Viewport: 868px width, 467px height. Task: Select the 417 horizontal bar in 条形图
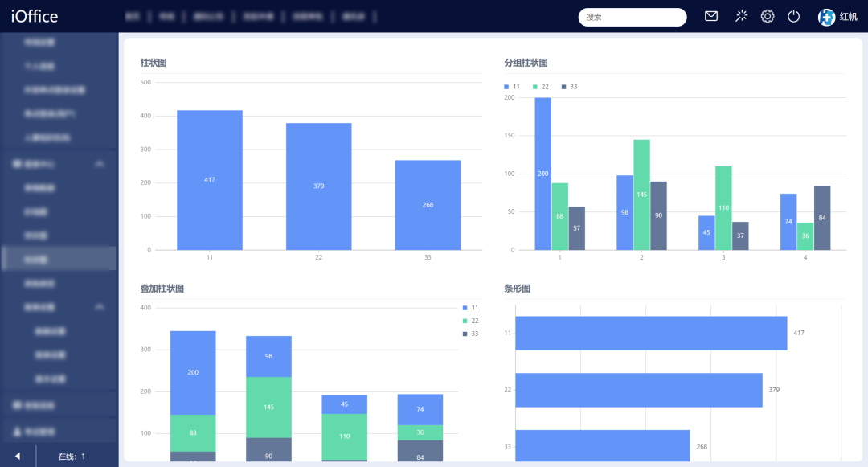point(651,333)
